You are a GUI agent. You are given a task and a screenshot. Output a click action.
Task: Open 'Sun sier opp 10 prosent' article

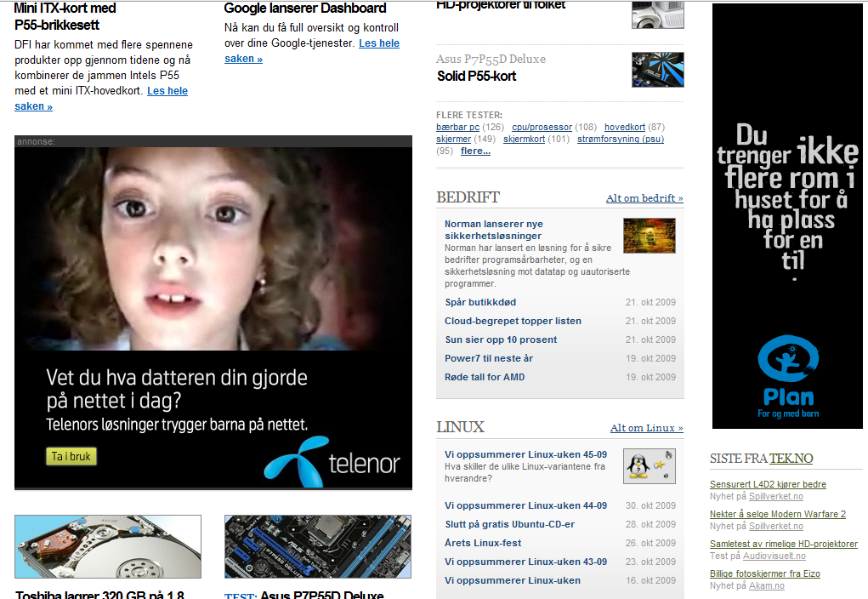click(501, 340)
